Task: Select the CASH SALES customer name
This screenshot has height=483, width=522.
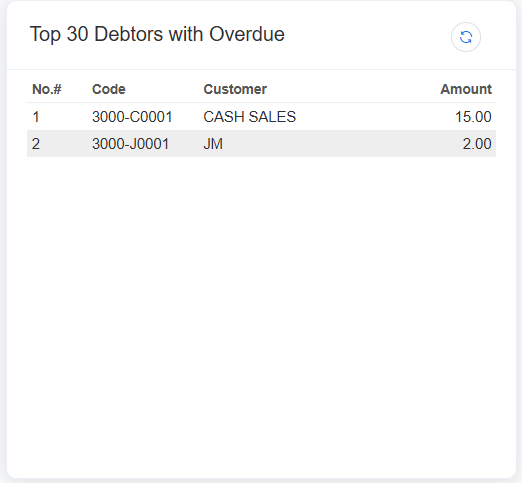Action: point(249,117)
